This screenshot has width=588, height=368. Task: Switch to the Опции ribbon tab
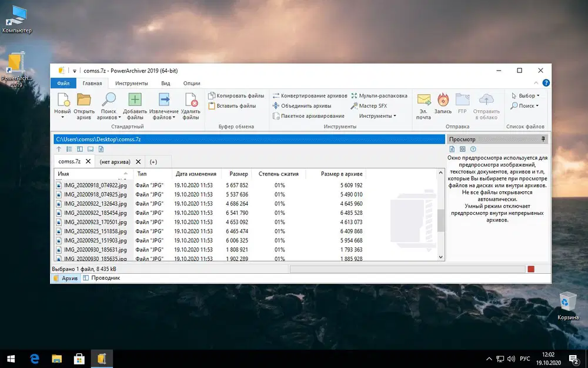click(192, 84)
